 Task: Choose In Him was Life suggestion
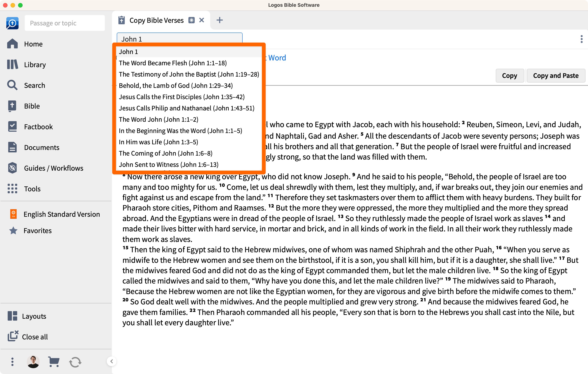tap(189, 142)
